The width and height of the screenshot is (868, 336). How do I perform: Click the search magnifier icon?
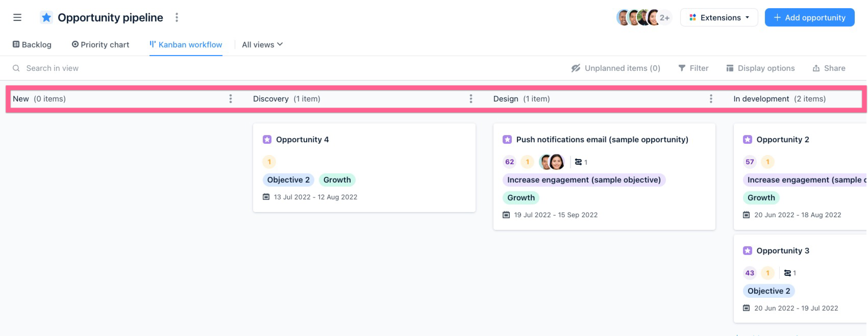coord(16,68)
